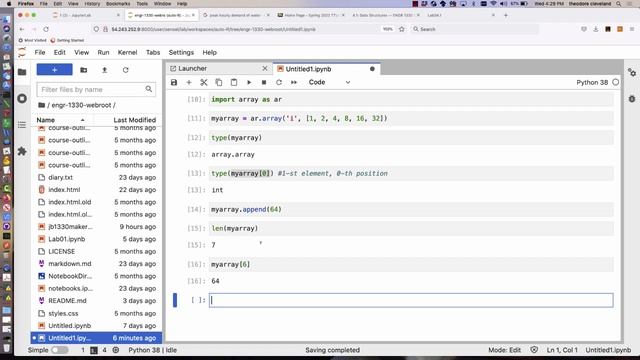The width and height of the screenshot is (640, 360).
Task: Sort files by Last Modified column
Action: coord(127,120)
